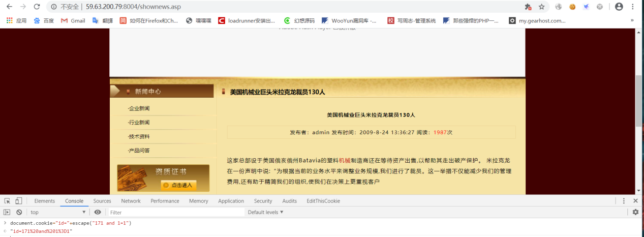The image size is (644, 237).
Task: Open the 那些强悍的PHP一... bookmark
Action: (x=471, y=21)
